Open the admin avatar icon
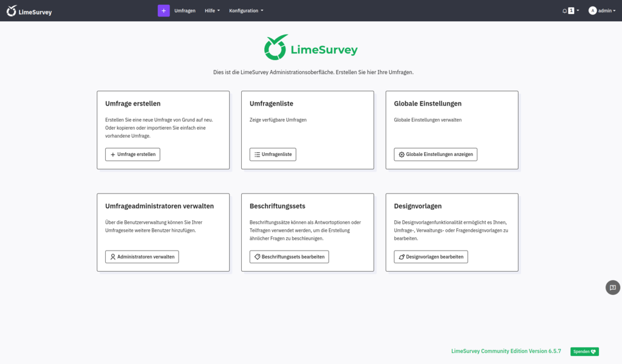 (592, 10)
